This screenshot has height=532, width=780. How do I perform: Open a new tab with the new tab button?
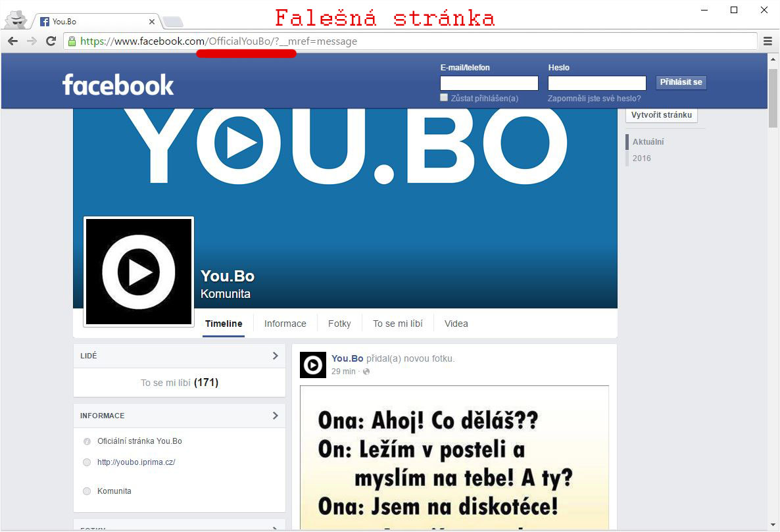pos(172,22)
